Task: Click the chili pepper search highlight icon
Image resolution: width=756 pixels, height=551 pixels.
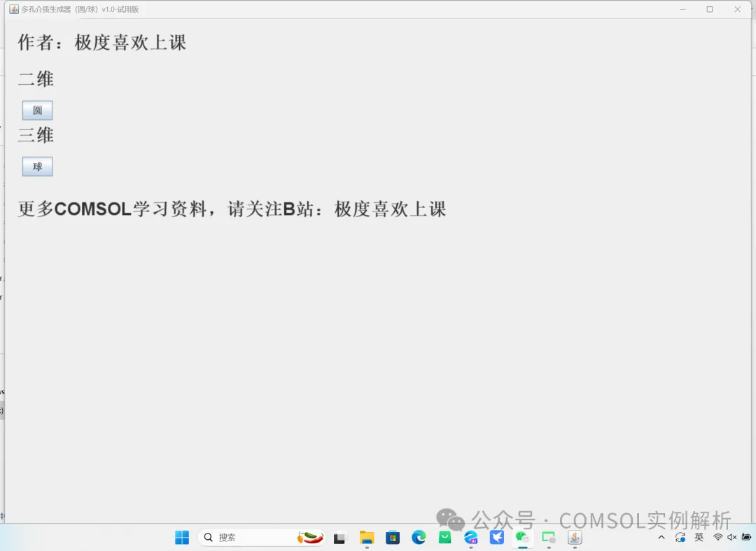Action: tap(310, 538)
